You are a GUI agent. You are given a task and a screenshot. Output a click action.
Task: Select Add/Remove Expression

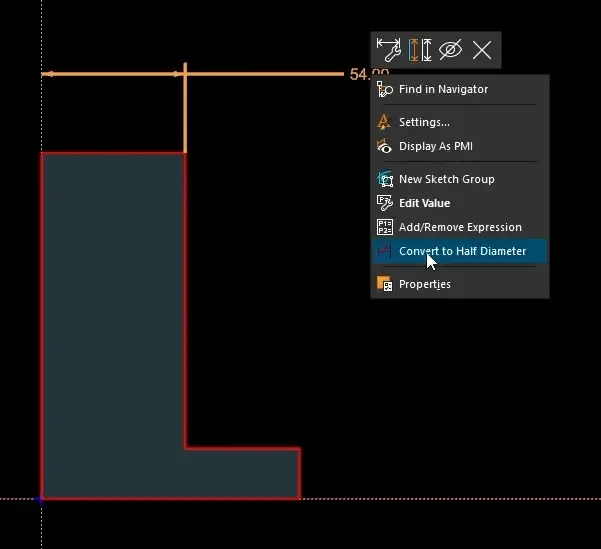[460, 227]
